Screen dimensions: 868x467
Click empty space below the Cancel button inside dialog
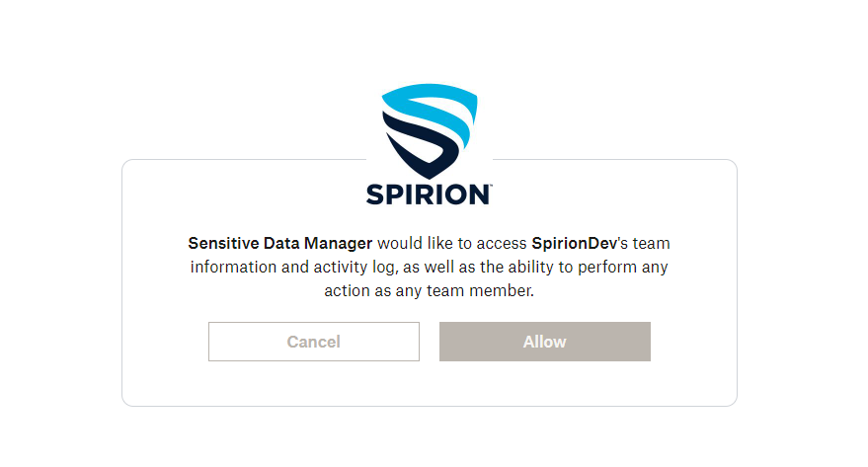click(314, 383)
